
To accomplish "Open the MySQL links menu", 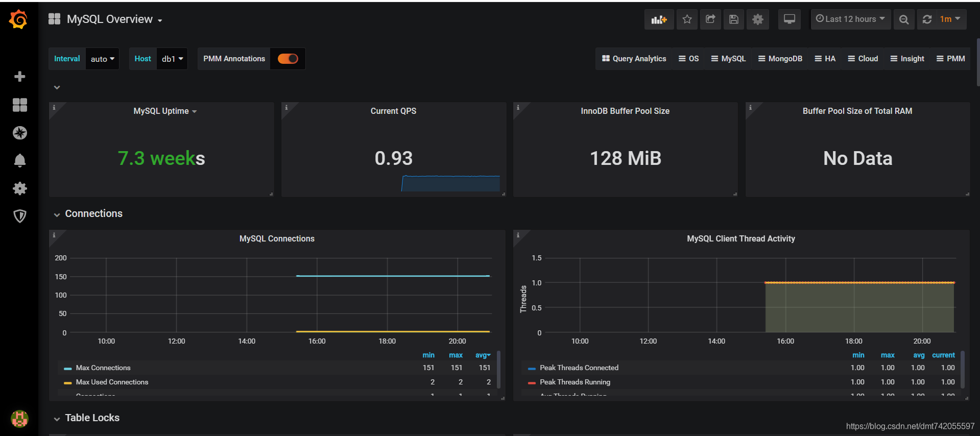I will [728, 59].
